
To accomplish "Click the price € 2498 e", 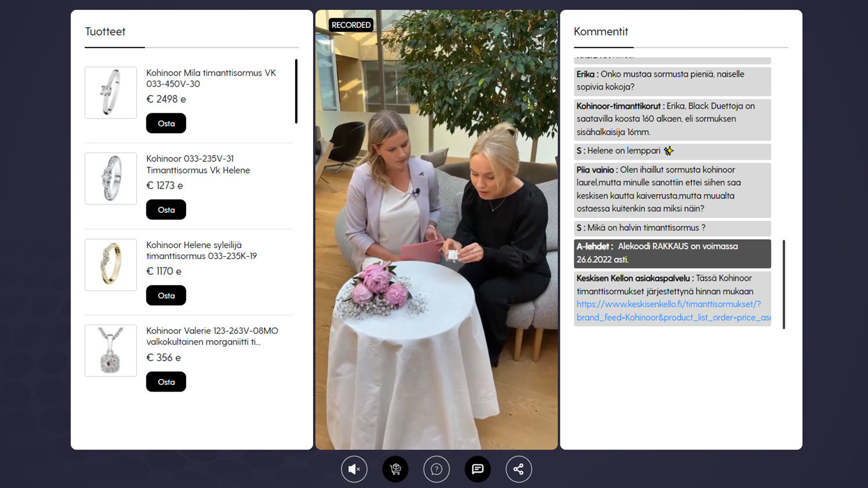I will coord(166,99).
